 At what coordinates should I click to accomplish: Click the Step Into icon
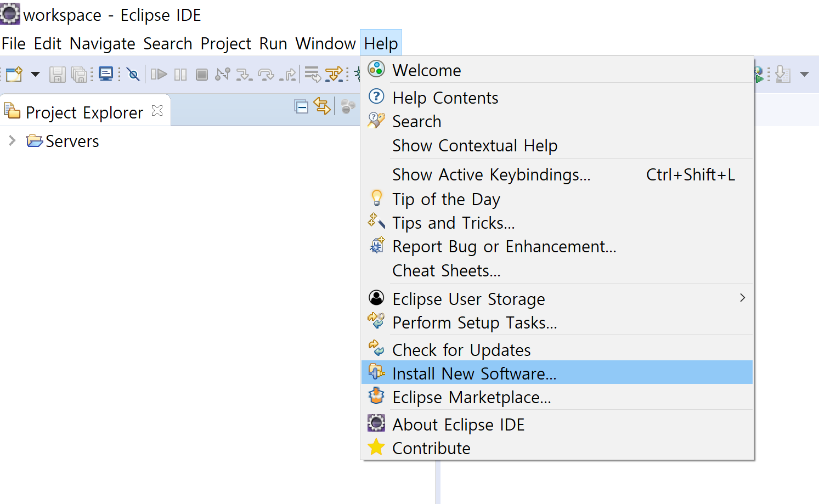click(x=244, y=74)
